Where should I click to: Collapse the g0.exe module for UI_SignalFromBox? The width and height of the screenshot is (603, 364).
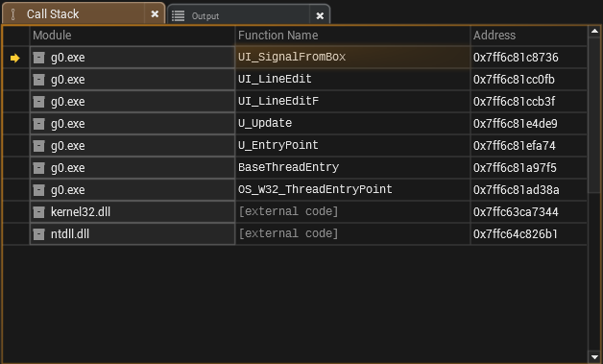click(38, 58)
